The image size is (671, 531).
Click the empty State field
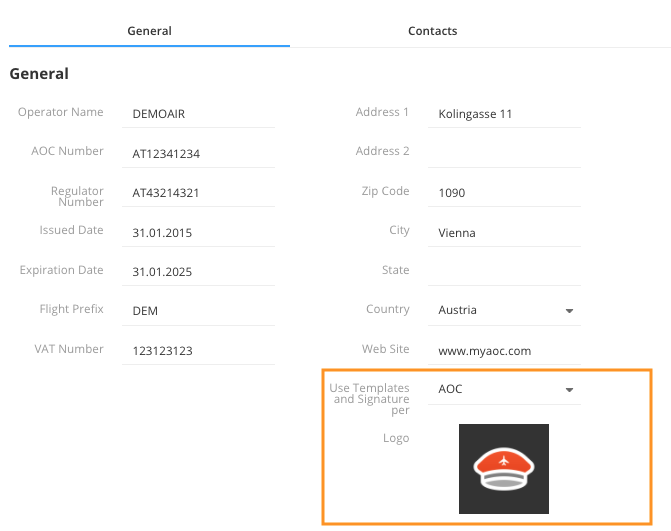pos(504,272)
